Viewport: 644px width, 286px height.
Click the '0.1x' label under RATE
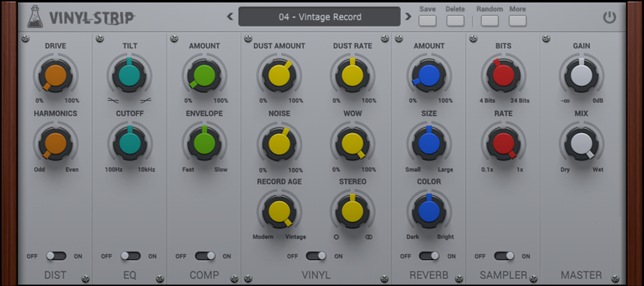coord(487,169)
